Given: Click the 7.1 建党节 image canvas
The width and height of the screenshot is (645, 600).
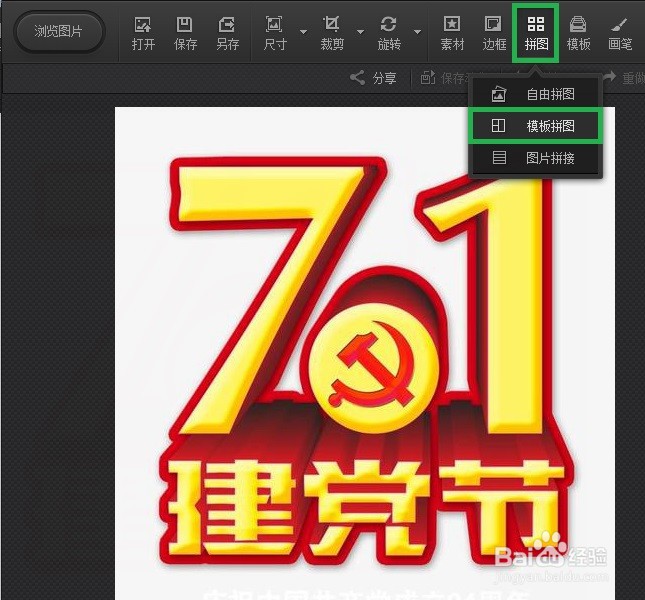Looking at the screenshot, I should (365, 353).
